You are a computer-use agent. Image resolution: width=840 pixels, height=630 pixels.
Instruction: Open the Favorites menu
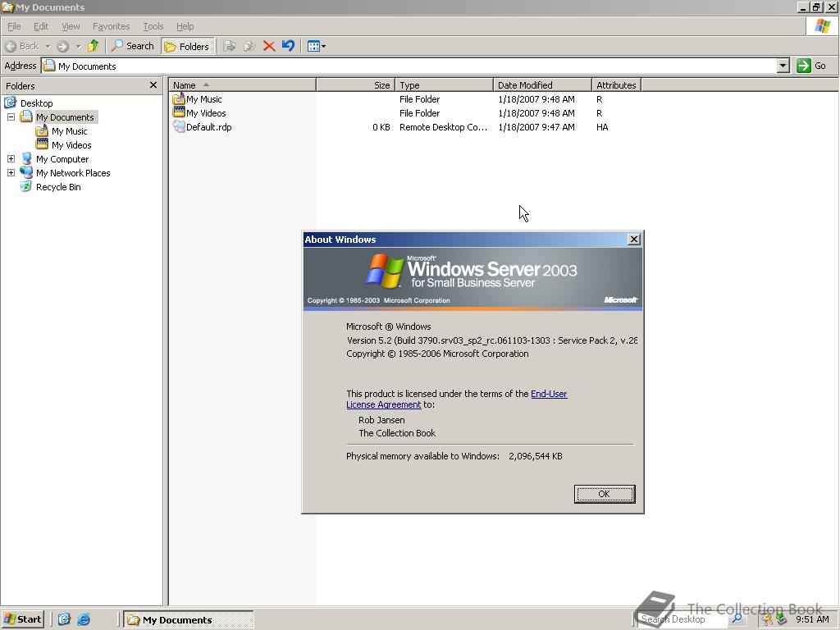click(111, 26)
